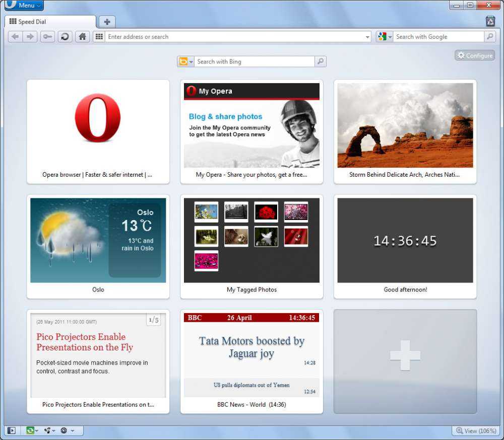The height and width of the screenshot is (440, 504).
Task: Open the closed tabs trash icon
Action: tap(490, 21)
